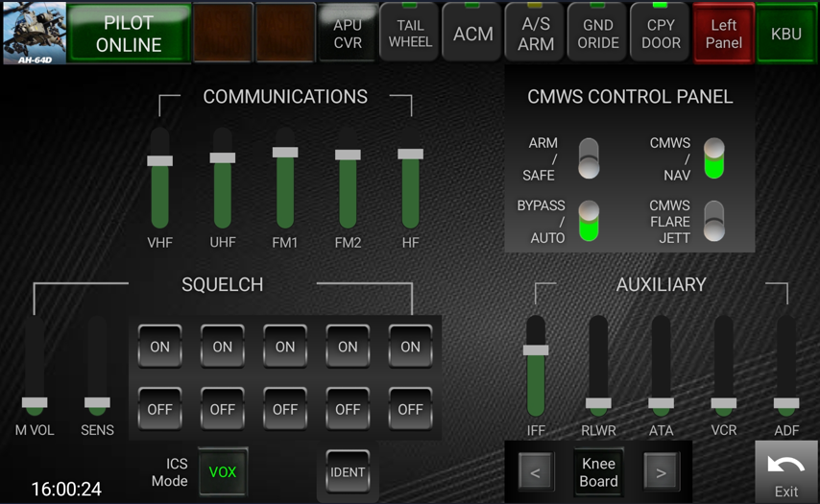The height and width of the screenshot is (504, 820).
Task: Open the Left Panel tab
Action: coord(723,34)
